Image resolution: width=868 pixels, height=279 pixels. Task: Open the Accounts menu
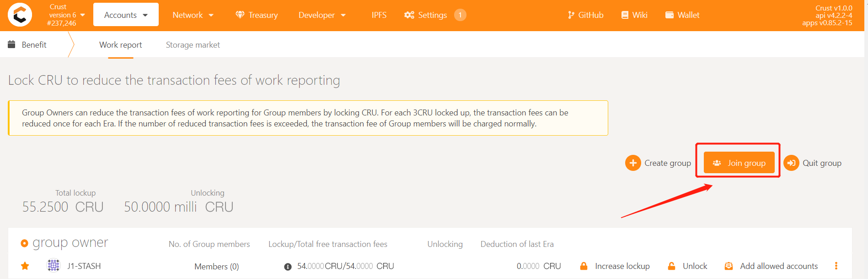pyautogui.click(x=126, y=15)
